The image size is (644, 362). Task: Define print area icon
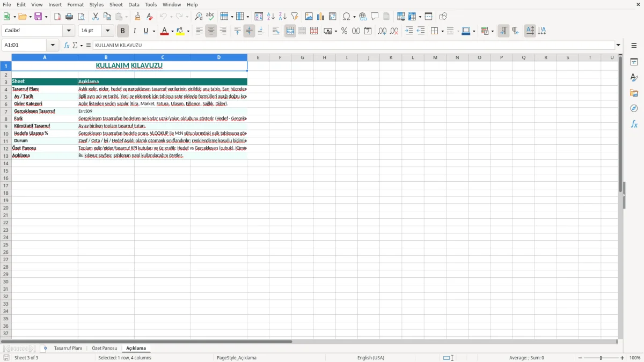(x=400, y=17)
